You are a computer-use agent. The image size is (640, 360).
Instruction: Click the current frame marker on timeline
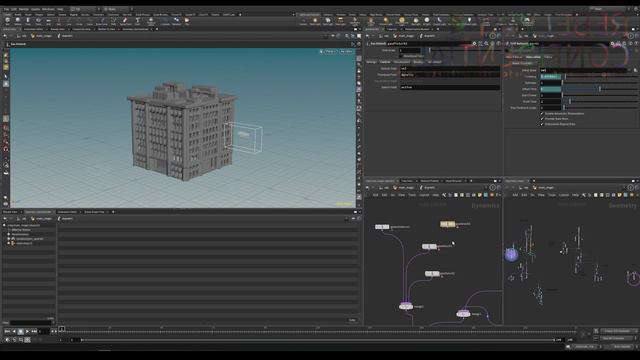pos(62,329)
